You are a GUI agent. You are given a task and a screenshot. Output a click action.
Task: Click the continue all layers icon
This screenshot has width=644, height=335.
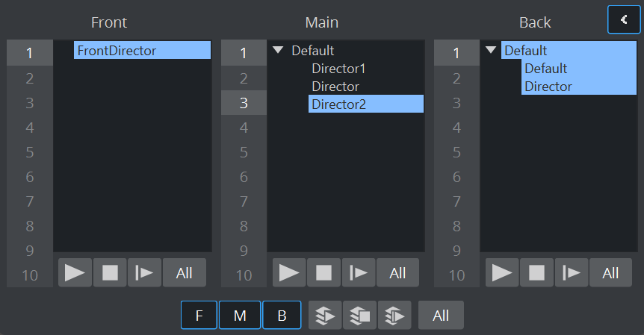(394, 316)
